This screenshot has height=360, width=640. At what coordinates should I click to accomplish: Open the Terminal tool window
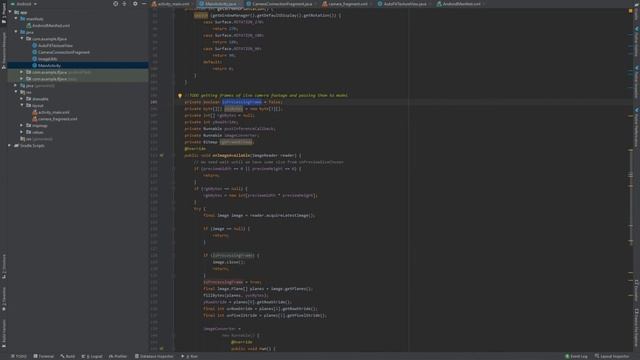point(44,356)
